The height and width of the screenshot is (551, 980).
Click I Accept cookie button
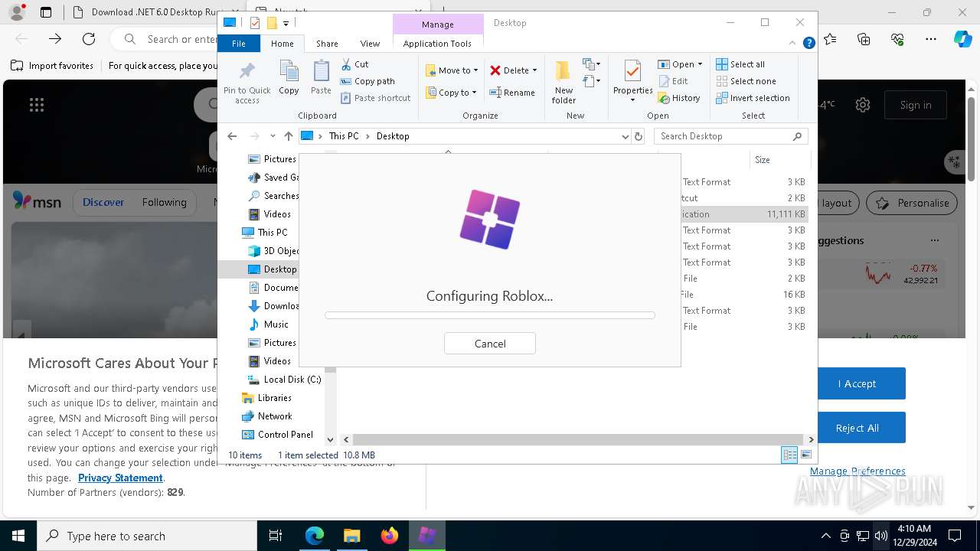(x=857, y=383)
